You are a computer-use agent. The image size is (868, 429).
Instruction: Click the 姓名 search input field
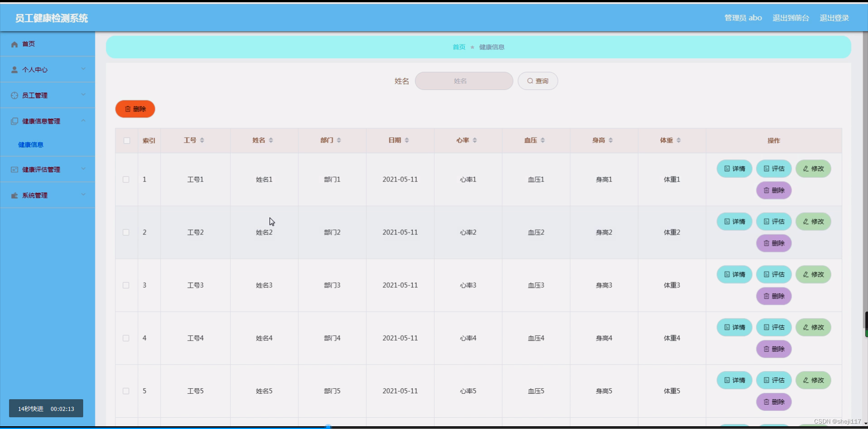click(464, 81)
